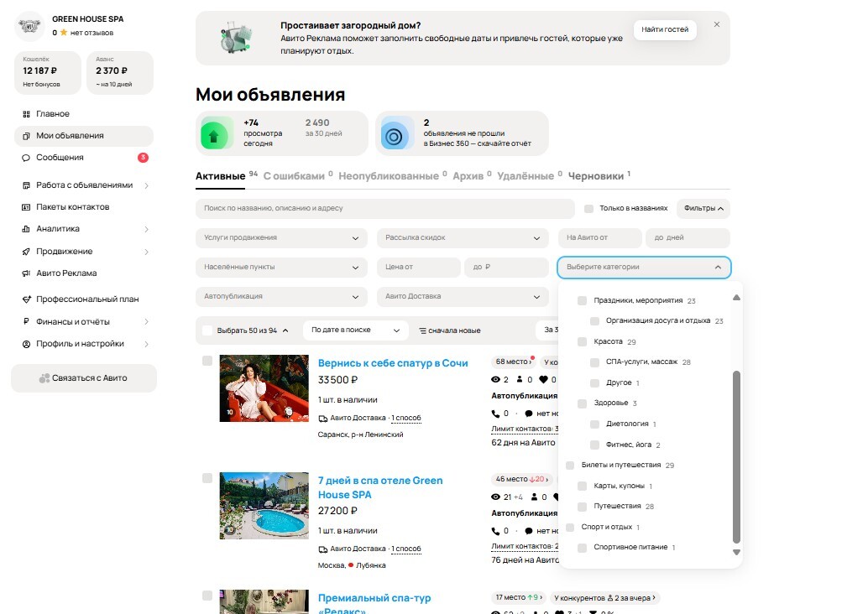868x614 pixels.
Task: Check Организация досуга и отдыха category
Action: [x=594, y=320]
